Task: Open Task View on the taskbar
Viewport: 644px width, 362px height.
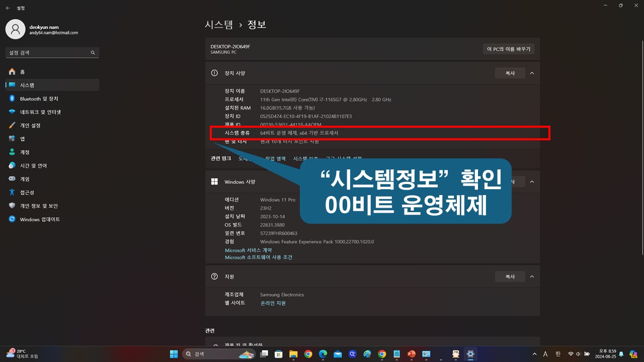Action: (x=264, y=354)
